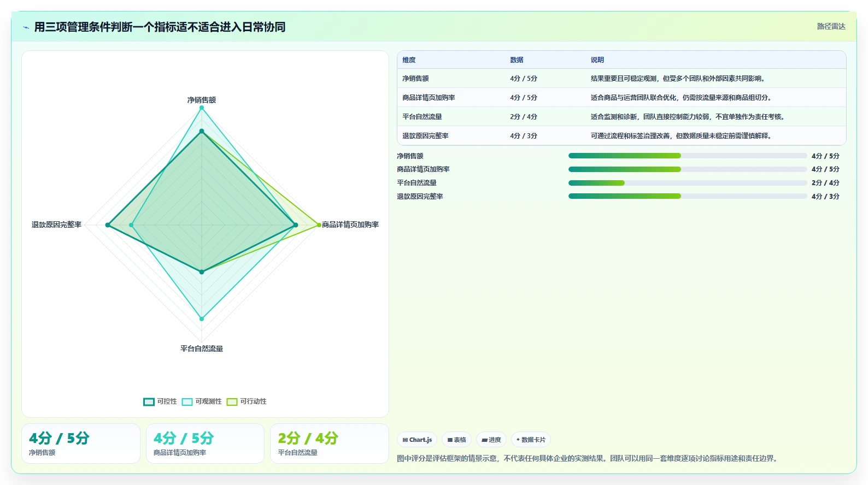Select the 表格 chip

(x=457, y=440)
